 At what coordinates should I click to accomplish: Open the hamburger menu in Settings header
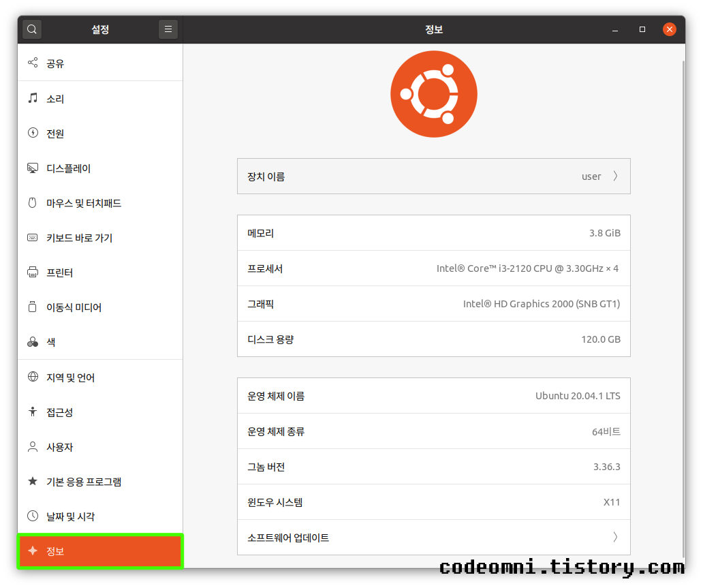coord(168,29)
